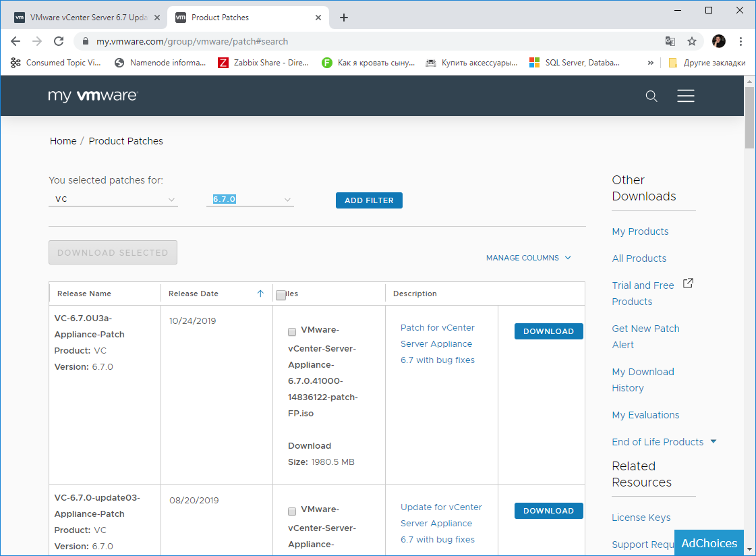Open the 6.7.0 version dropdown
The width and height of the screenshot is (756, 556).
[250, 199]
